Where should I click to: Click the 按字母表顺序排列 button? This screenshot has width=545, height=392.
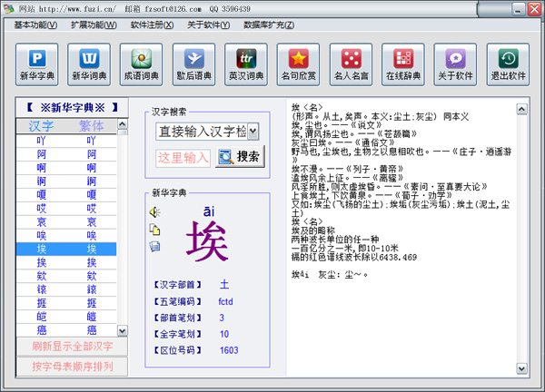pos(72,367)
